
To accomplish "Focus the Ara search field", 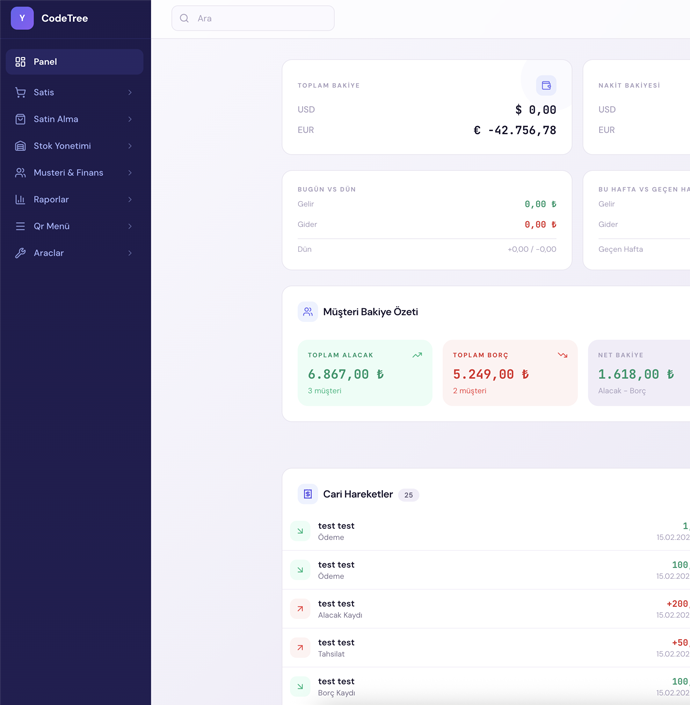I will (260, 18).
